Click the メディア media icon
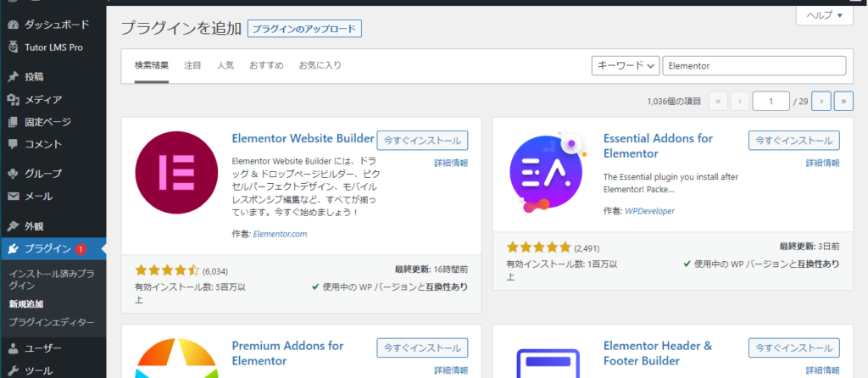 (x=14, y=100)
